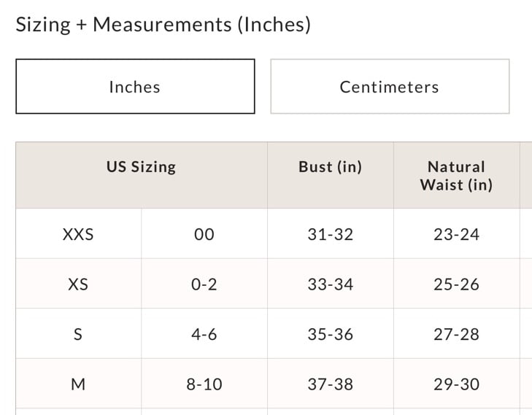Click the 4-6 numeric size cell
Viewport: 532px width, 415px height.
[x=204, y=333]
